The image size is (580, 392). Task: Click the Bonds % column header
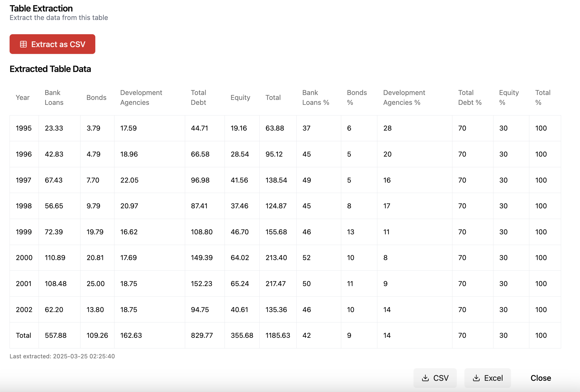(x=357, y=97)
